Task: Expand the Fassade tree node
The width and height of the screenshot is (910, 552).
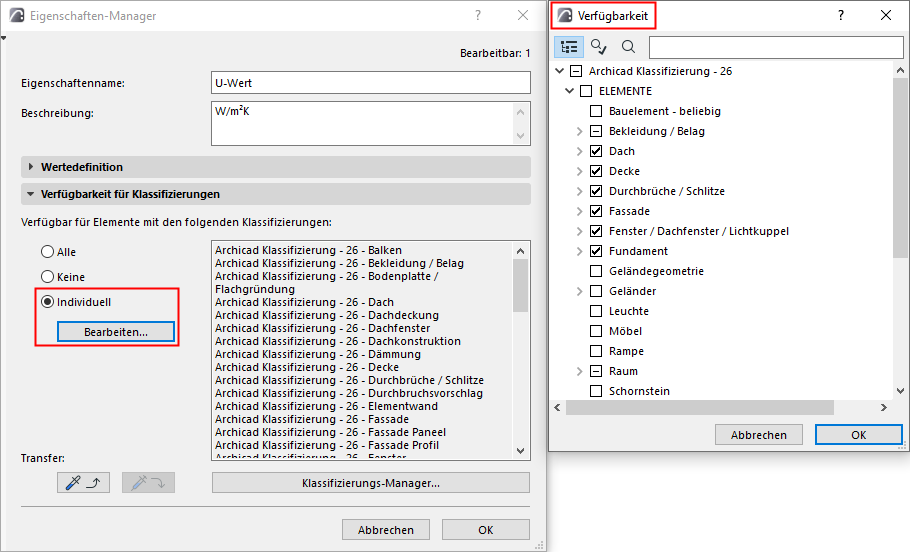Action: click(x=579, y=211)
